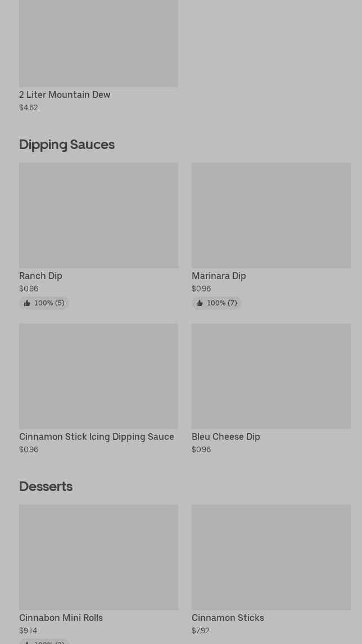
Task: Open the Marinara Dip item image
Action: [271, 215]
